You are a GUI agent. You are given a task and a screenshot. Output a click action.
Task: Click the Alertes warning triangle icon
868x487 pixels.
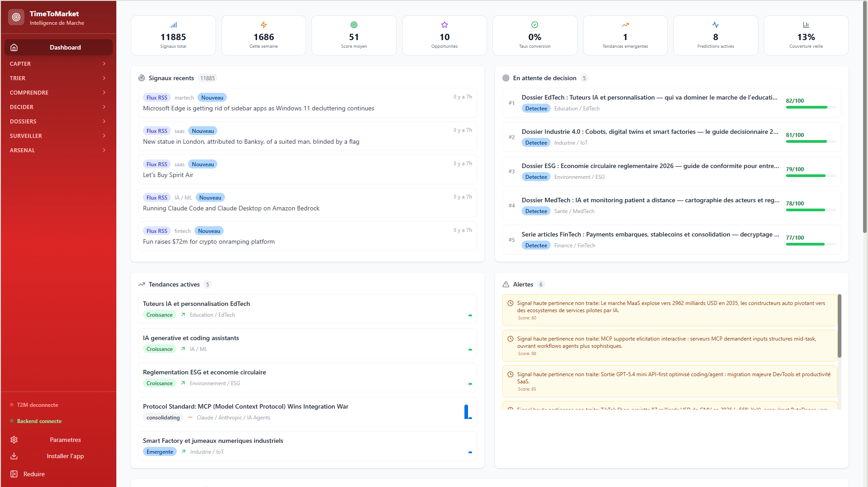click(506, 284)
